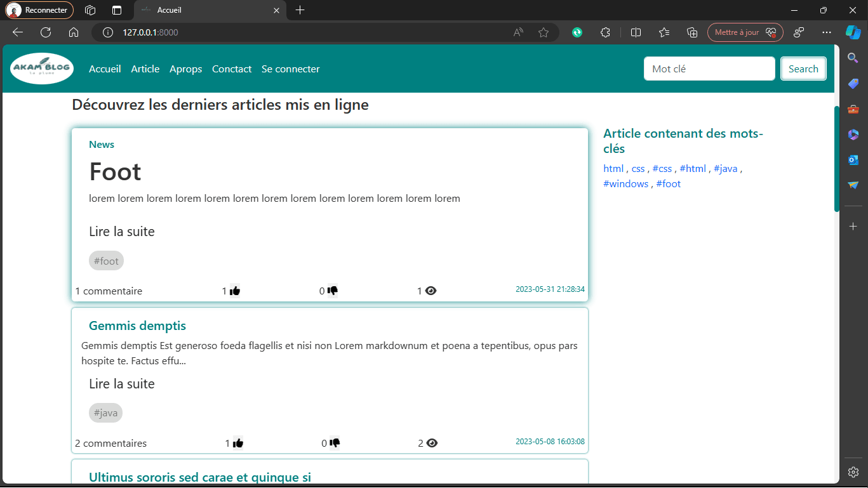868x488 pixels.
Task: Open the Foot article title
Action: pyautogui.click(x=115, y=171)
